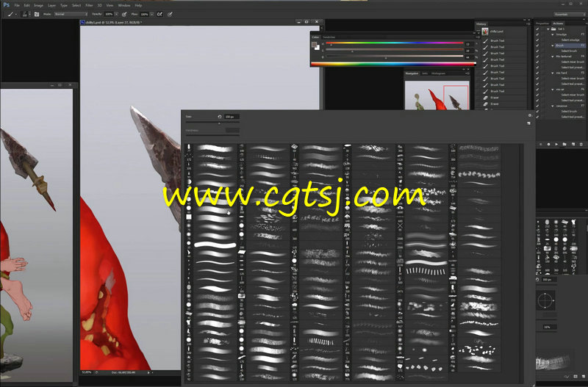Viewport: 588px width, 387px height.
Task: Toggle the Brush action checkmark
Action: [x=537, y=46]
